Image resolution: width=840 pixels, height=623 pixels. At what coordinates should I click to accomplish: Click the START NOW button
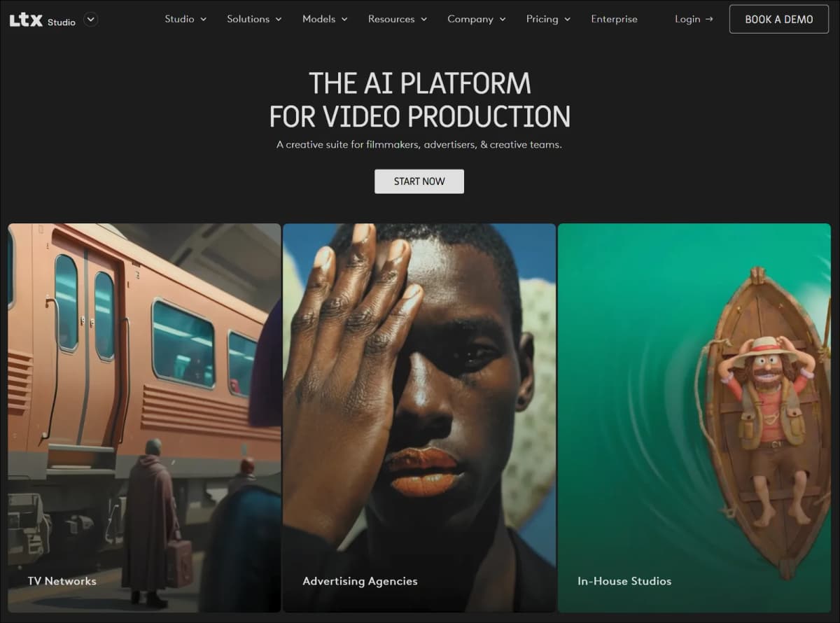click(x=419, y=181)
